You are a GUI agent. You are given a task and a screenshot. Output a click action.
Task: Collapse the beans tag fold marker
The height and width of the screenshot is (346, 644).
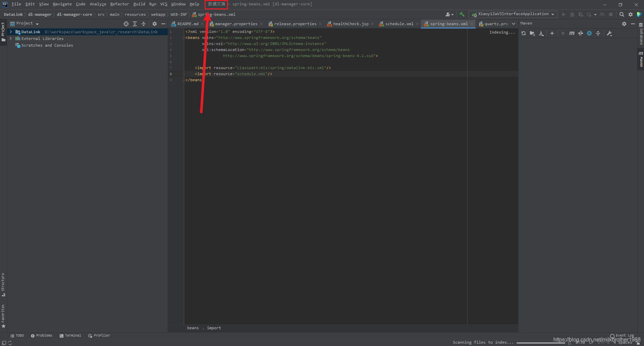(184, 38)
